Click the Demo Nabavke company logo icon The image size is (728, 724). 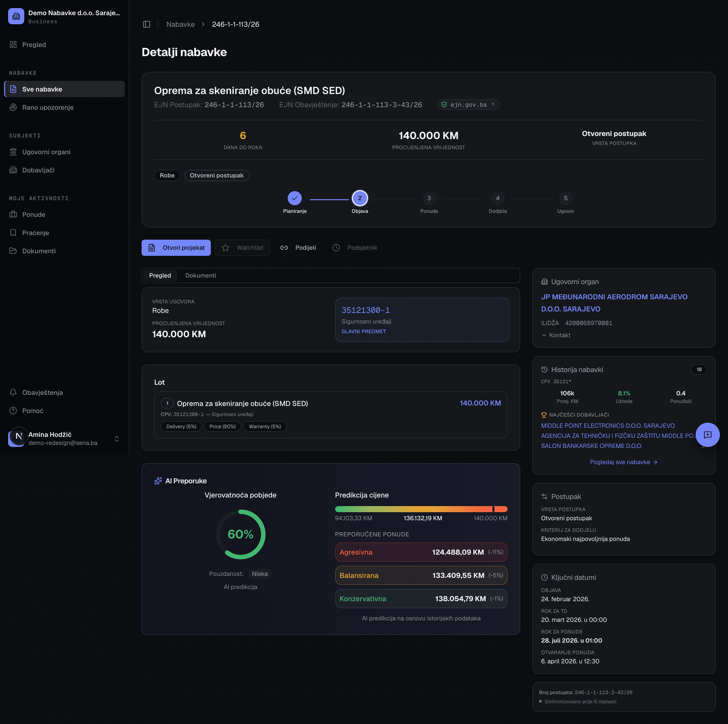click(x=16, y=16)
